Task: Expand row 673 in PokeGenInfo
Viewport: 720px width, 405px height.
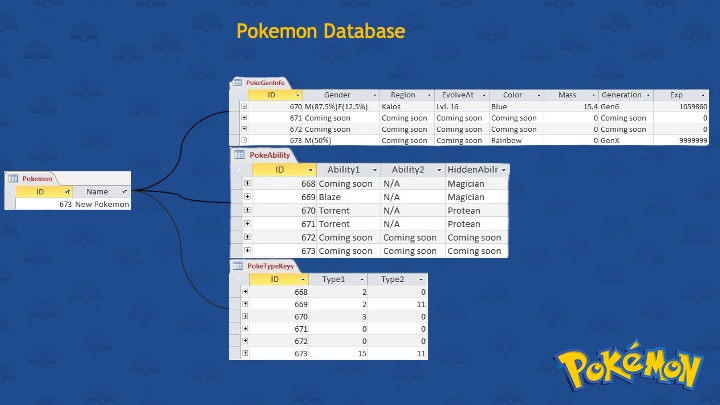Action: [244, 140]
